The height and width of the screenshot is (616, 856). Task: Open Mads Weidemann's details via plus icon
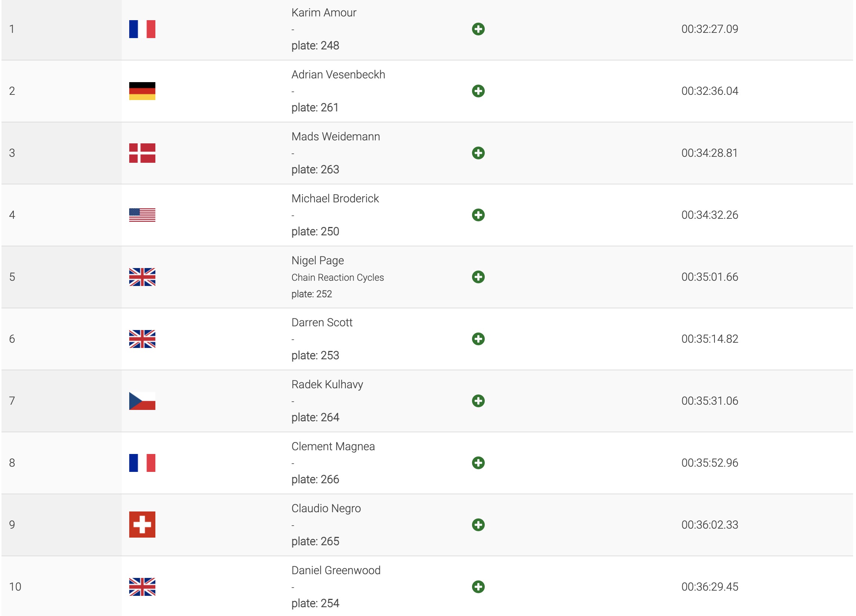[x=478, y=153]
